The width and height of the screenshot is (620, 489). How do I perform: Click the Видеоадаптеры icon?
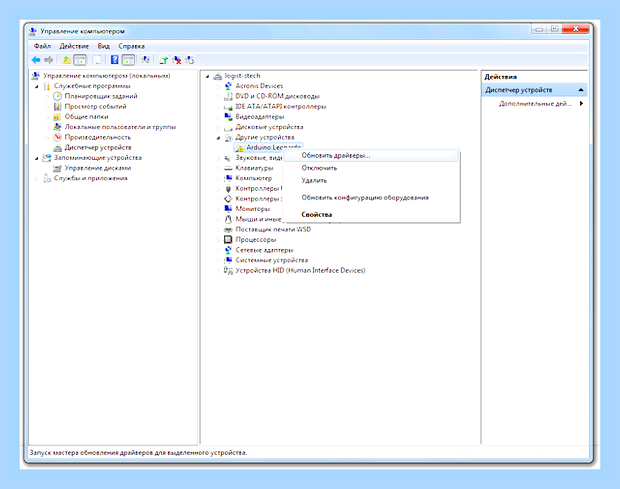(228, 117)
